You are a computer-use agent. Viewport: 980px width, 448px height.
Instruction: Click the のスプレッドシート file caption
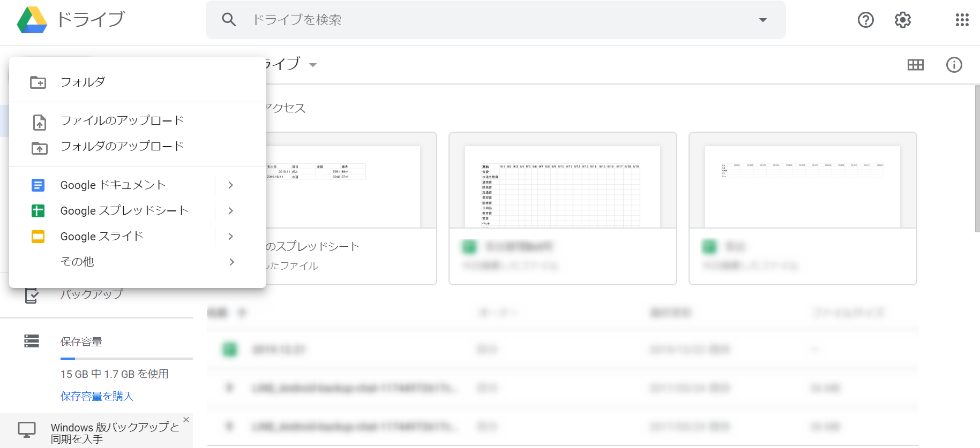[x=313, y=246]
